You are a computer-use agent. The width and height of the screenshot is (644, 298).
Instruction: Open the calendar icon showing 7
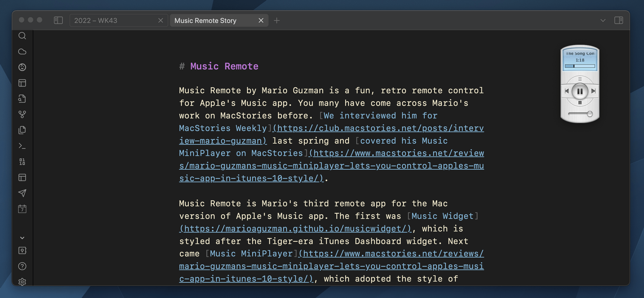(x=22, y=209)
